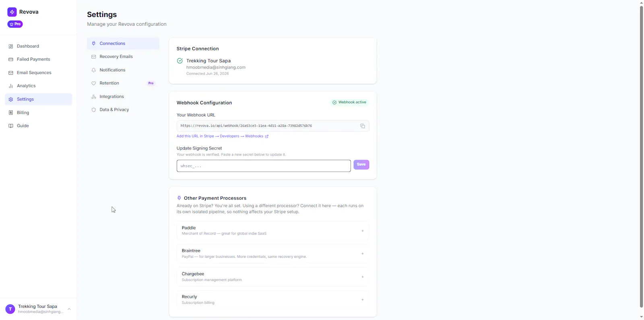Open the Retention settings tab
The height and width of the screenshot is (320, 644).
(123, 83)
